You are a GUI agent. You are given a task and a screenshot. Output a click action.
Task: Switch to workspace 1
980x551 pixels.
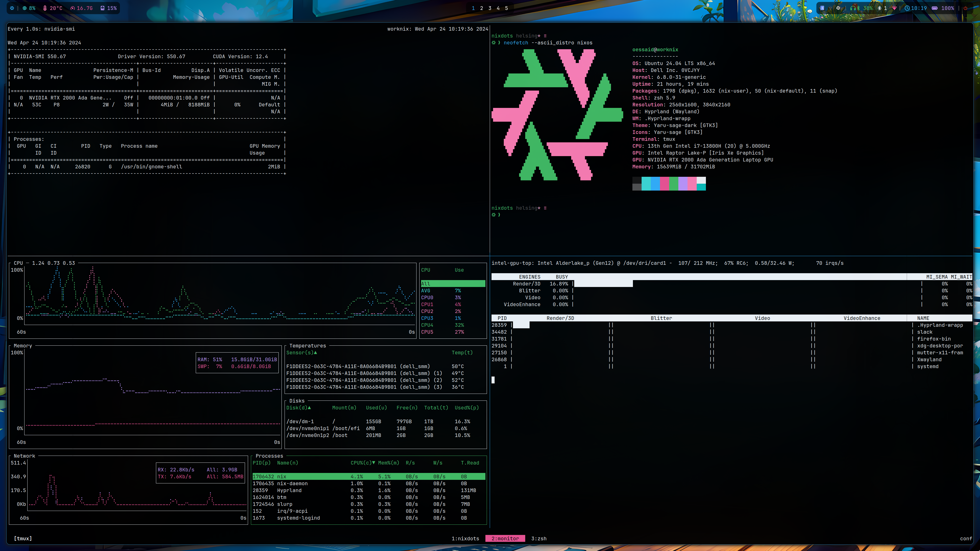click(473, 8)
